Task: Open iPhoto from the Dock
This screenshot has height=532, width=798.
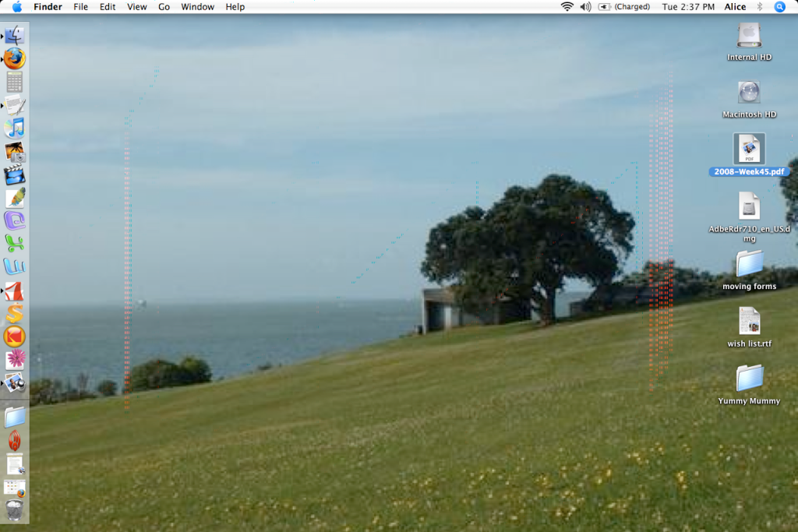Action: point(15,152)
